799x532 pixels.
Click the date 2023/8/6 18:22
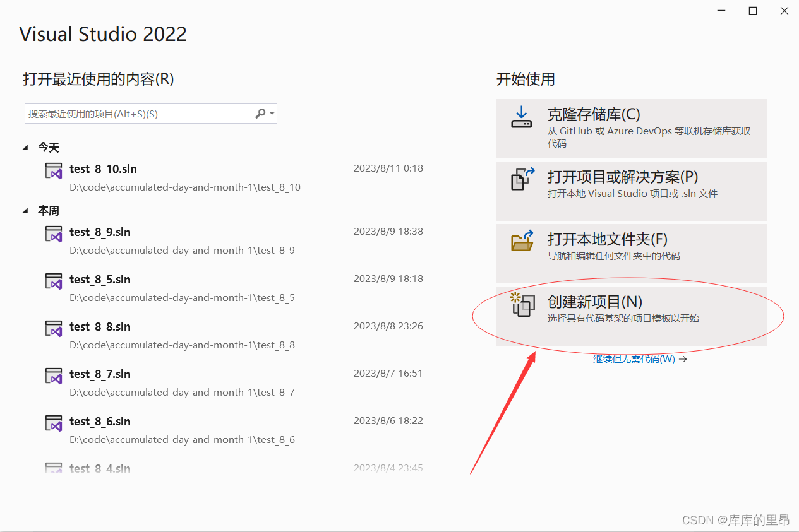click(388, 421)
